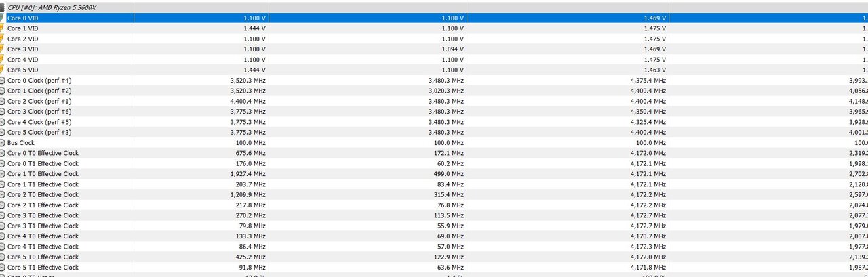This screenshot has width=868, height=277.
Task: Click the clock icon beside Core 3 Clock
Action: [2, 112]
